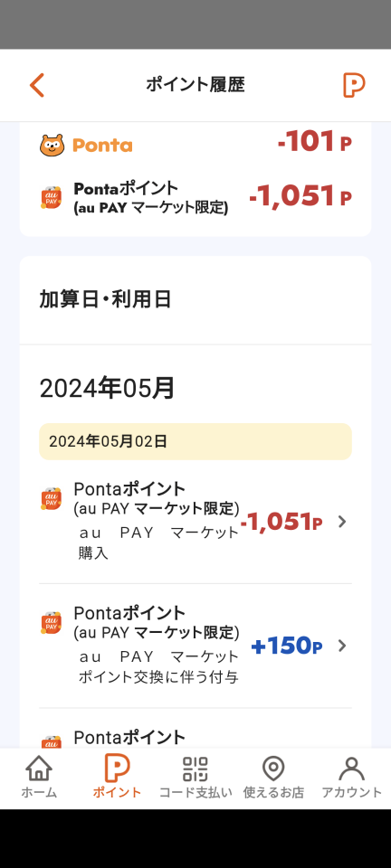The width and height of the screenshot is (391, 868).
Task: Tap au PAY icon on 購入 entry
Action: coord(51,499)
